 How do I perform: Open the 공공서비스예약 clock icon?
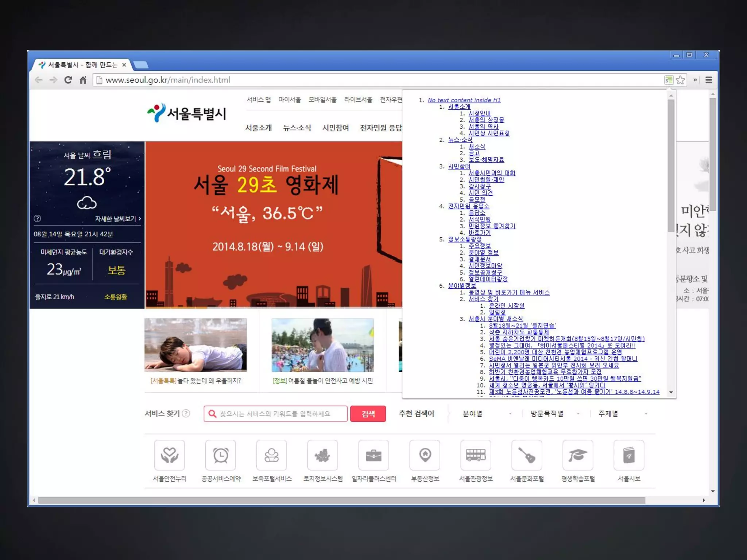click(x=221, y=455)
